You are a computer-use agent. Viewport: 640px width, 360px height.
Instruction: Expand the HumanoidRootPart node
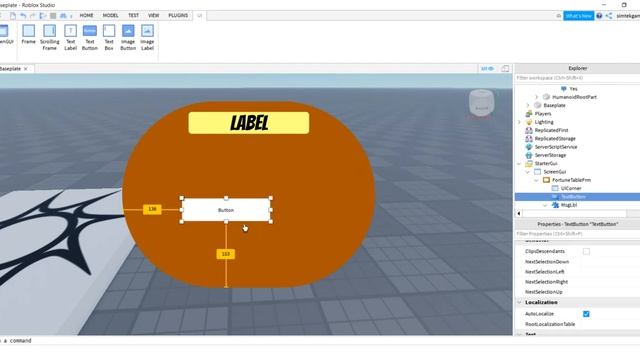tap(537, 97)
